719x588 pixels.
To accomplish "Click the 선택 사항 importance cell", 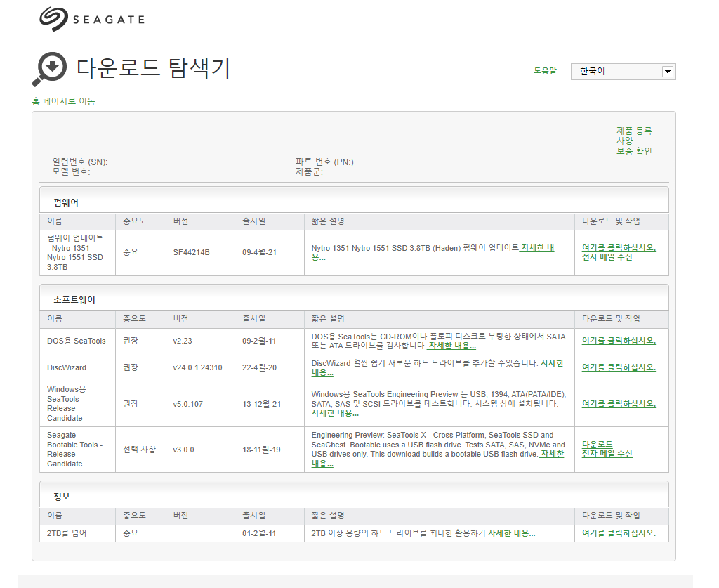I will 140,450.
